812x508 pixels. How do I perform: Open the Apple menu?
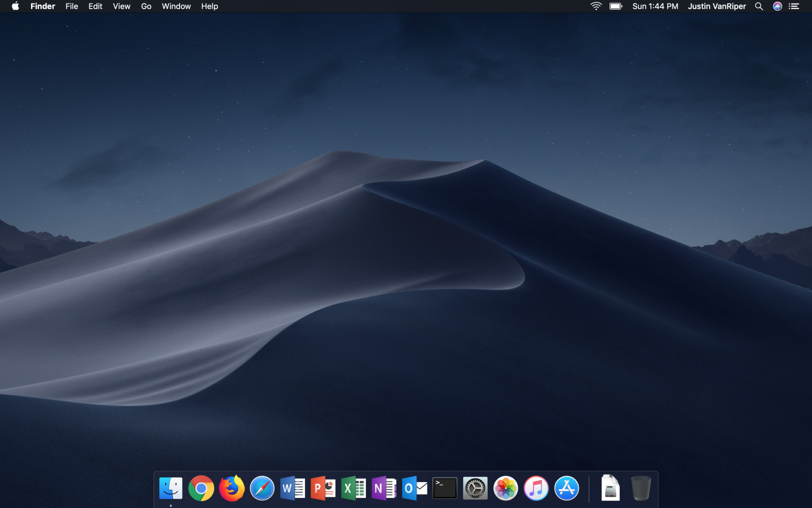[15, 6]
